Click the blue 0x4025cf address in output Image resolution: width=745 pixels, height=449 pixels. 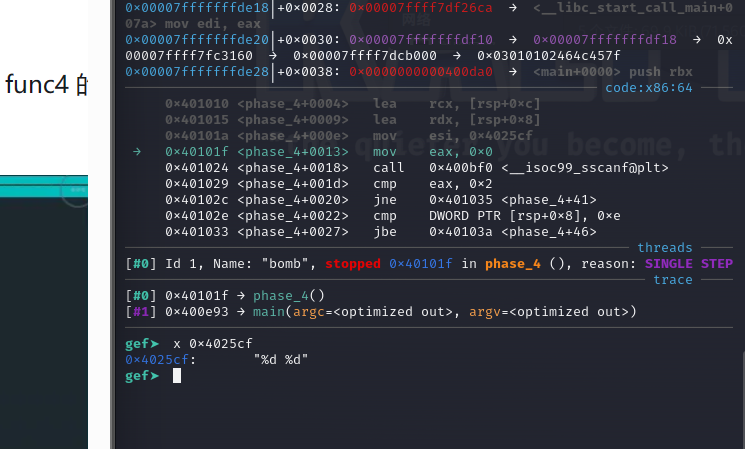pyautogui.click(x=160, y=359)
